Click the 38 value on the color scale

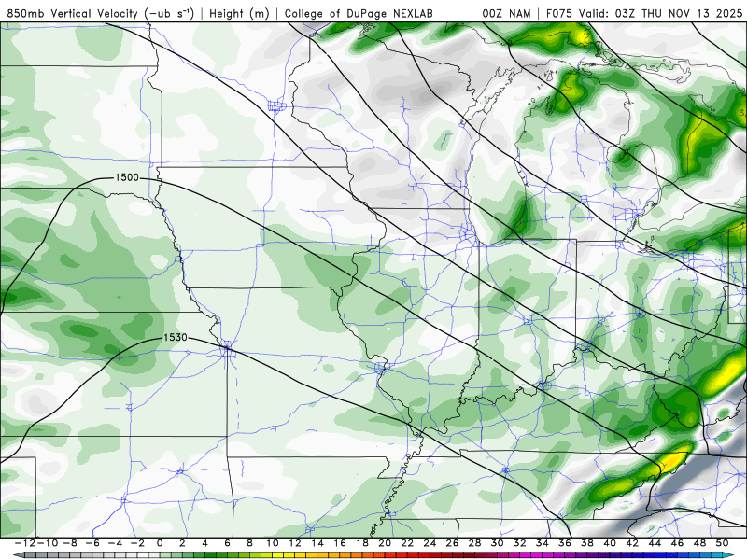[587, 543]
